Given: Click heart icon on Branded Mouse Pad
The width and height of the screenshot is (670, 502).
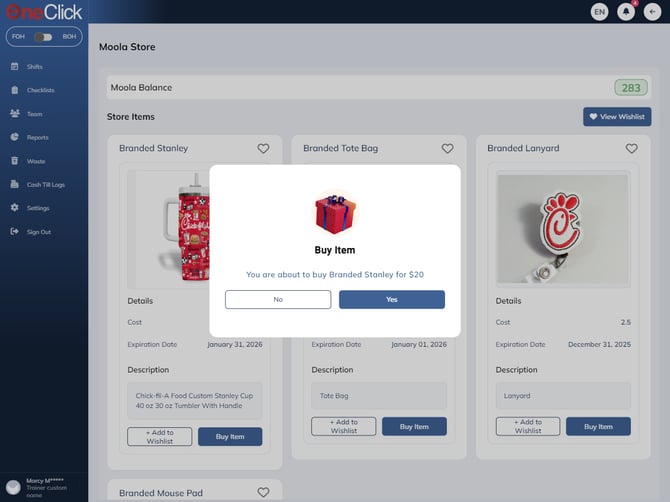Looking at the screenshot, I should tap(263, 492).
